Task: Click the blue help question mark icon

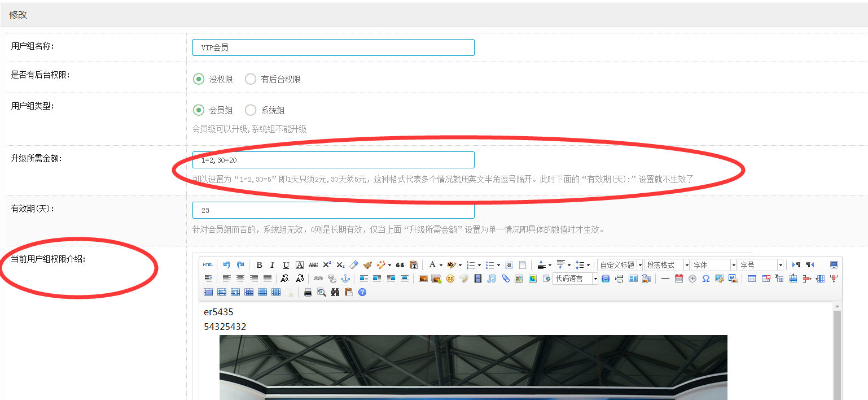Action: pyautogui.click(x=362, y=292)
